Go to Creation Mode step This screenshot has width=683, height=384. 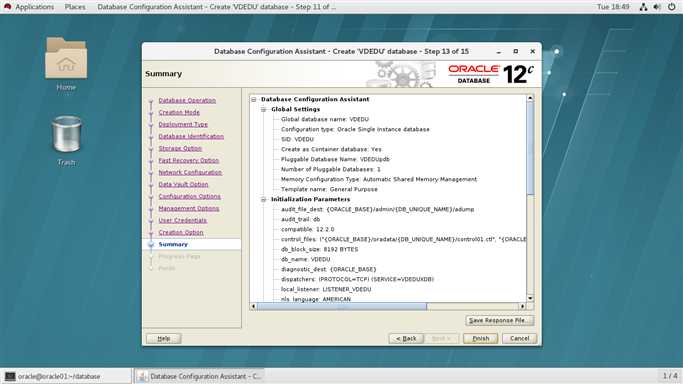(179, 112)
